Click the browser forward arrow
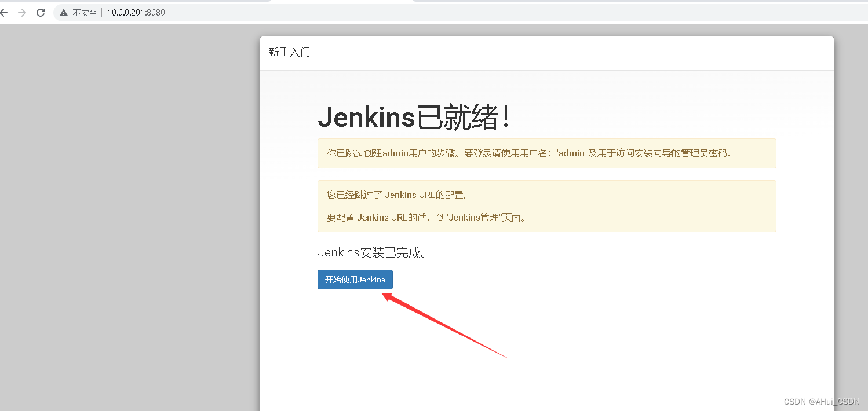Screen dimensions: 868x411 pyautogui.click(x=22, y=13)
